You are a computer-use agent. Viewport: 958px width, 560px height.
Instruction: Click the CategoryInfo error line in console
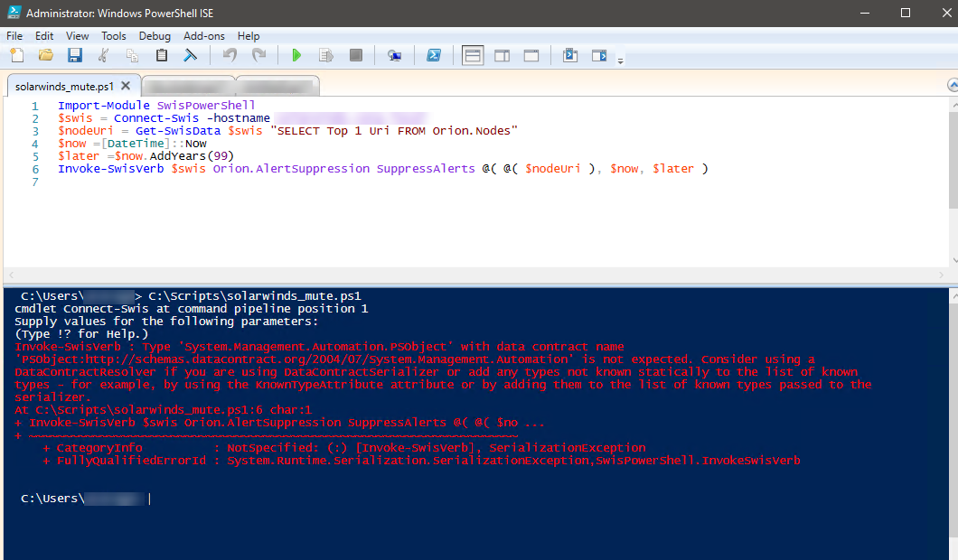tap(344, 448)
